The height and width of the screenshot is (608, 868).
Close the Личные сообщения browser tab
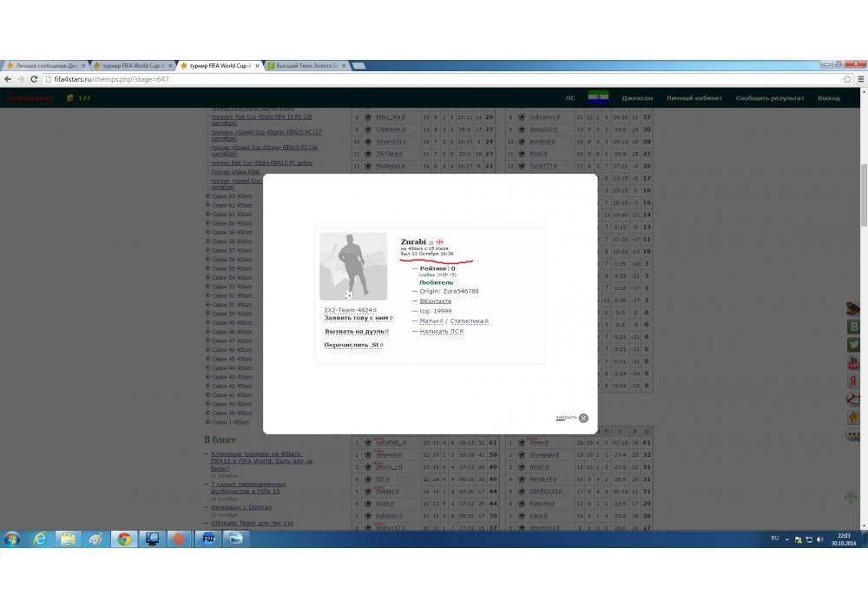click(83, 65)
